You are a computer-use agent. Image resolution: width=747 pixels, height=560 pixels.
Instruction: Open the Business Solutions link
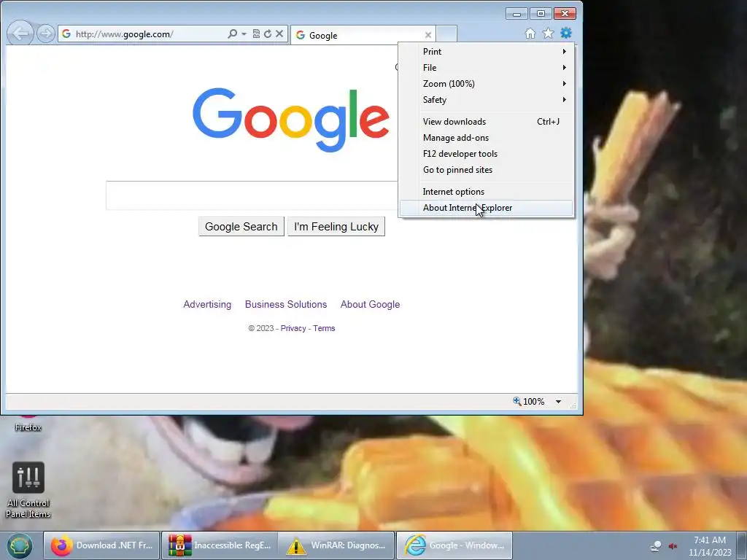coord(286,304)
